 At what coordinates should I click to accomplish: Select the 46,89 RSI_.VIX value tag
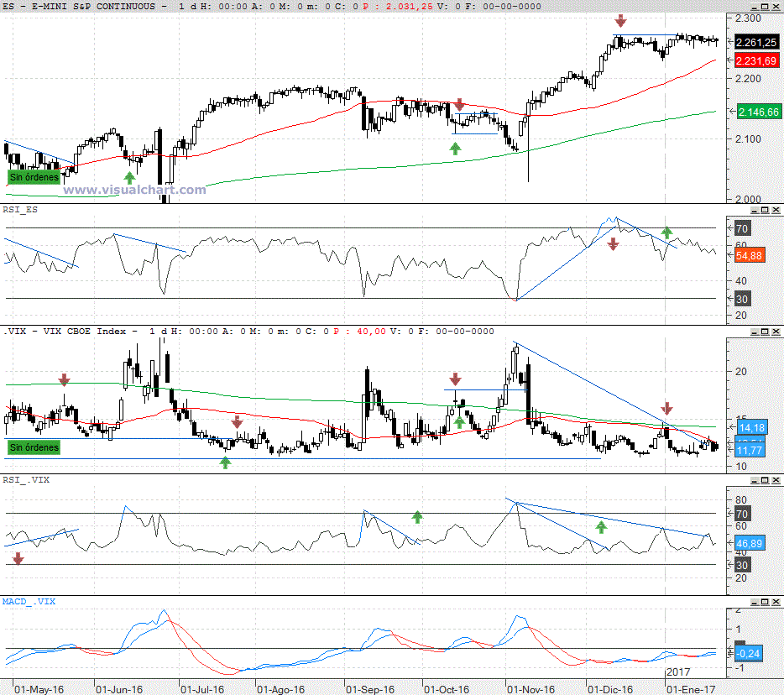coord(749,544)
